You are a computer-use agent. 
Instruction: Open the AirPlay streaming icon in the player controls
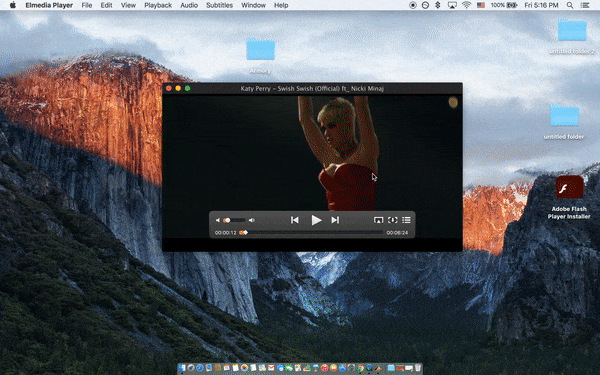tap(378, 220)
